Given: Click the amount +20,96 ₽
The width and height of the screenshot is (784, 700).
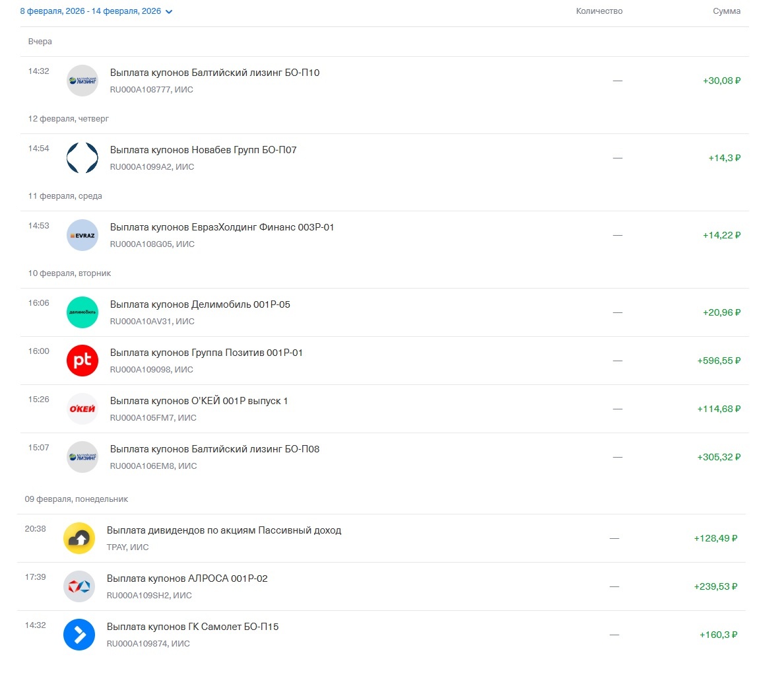Looking at the screenshot, I should coord(721,312).
